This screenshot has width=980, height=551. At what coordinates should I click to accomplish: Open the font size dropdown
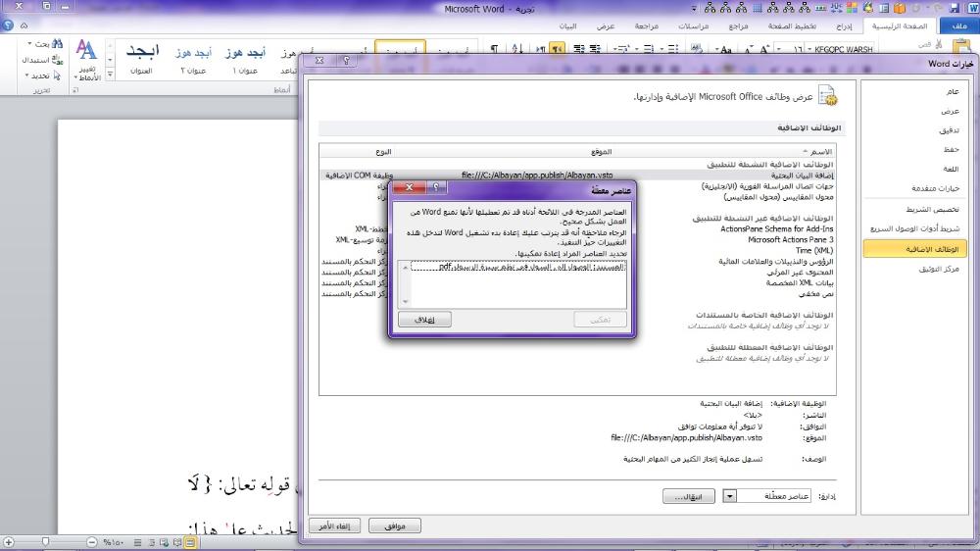tap(779, 49)
